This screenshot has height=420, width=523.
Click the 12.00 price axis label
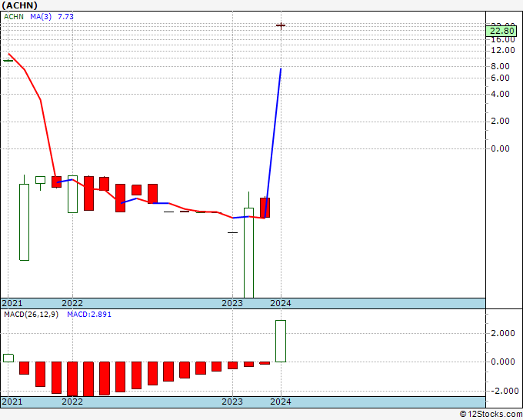[503, 50]
